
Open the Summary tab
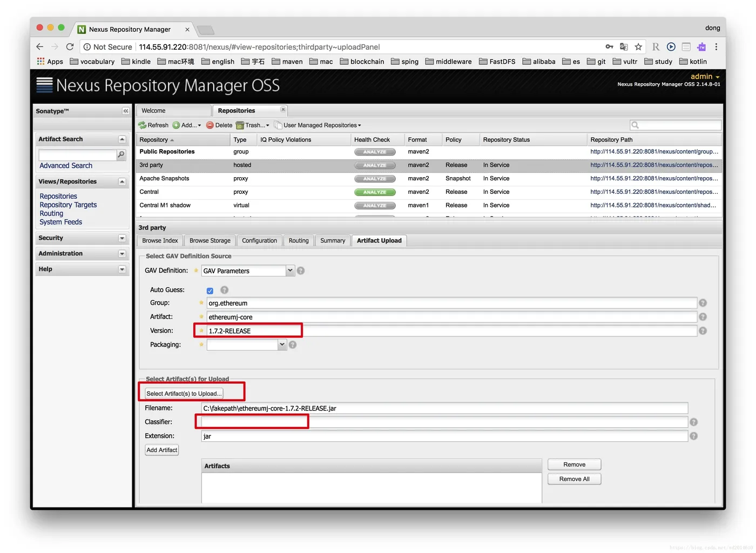tap(333, 241)
